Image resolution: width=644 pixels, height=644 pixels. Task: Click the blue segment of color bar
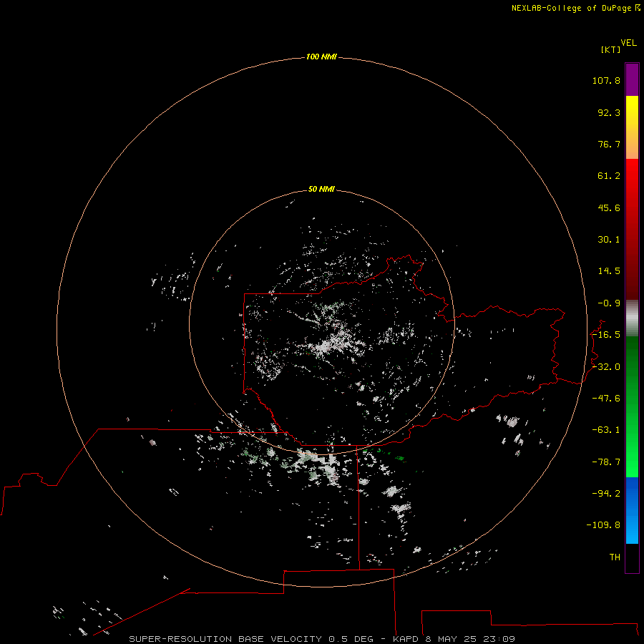coord(632,510)
